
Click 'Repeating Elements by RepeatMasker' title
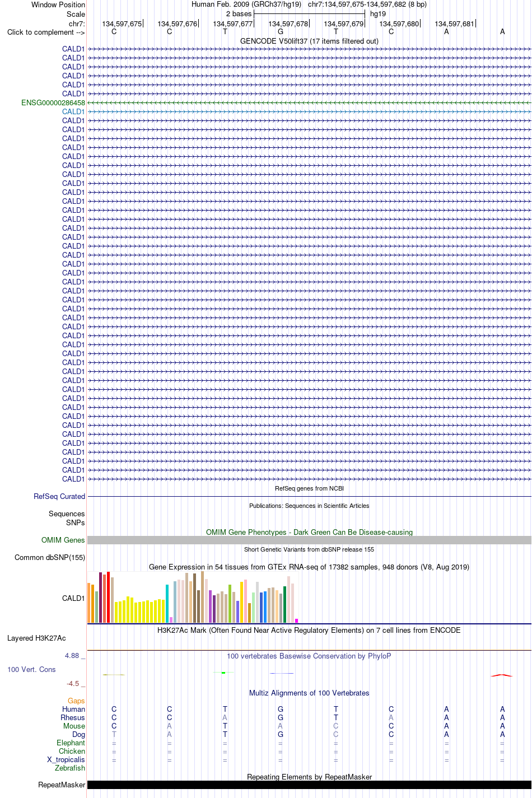coord(309,777)
